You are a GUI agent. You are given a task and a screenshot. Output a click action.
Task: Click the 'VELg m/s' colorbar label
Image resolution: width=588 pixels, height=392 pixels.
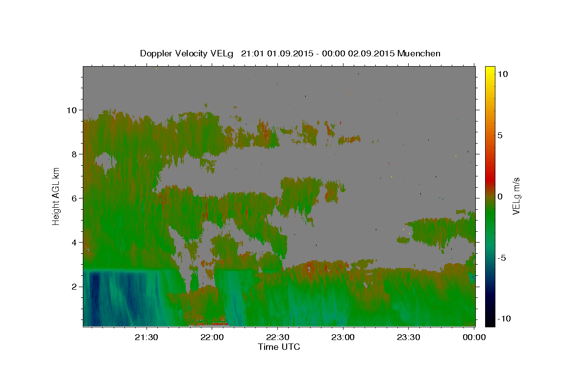[x=516, y=196]
